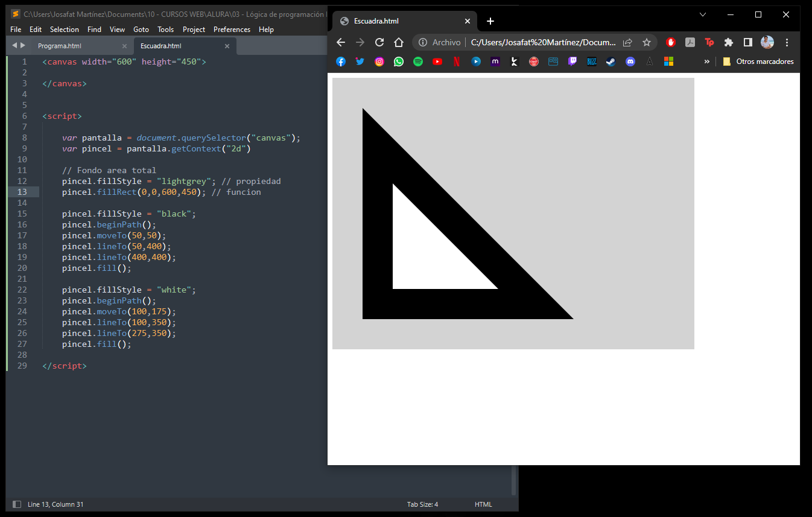This screenshot has height=517, width=812.
Task: Close the Escuadra.html editor tab
Action: point(227,46)
